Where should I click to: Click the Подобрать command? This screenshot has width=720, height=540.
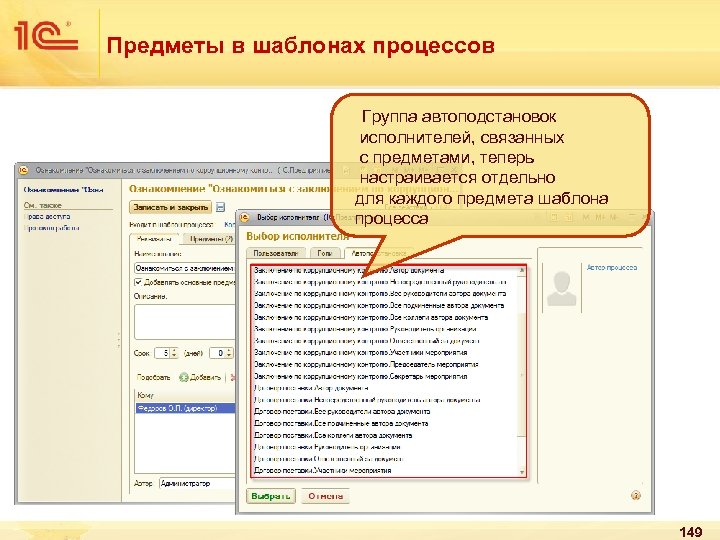coord(153,377)
